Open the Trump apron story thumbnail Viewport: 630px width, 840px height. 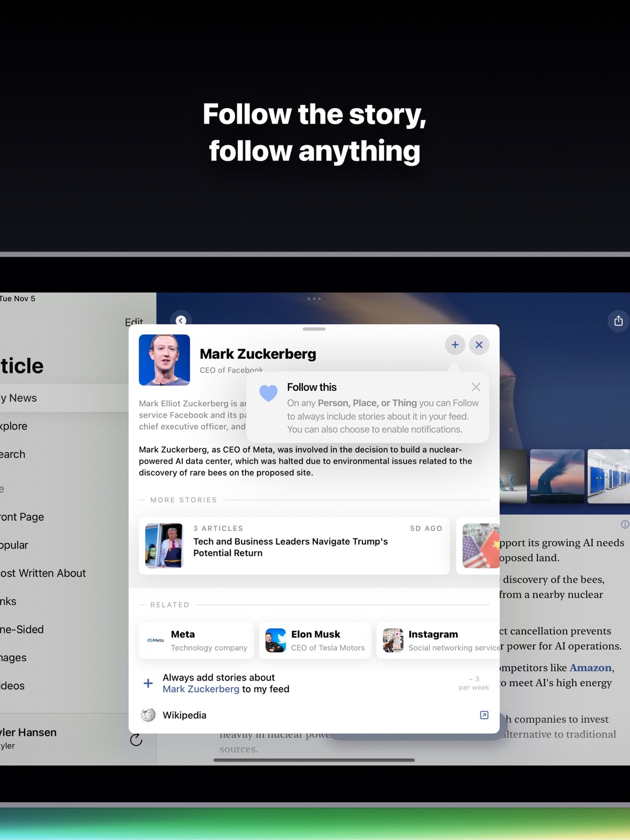click(164, 546)
